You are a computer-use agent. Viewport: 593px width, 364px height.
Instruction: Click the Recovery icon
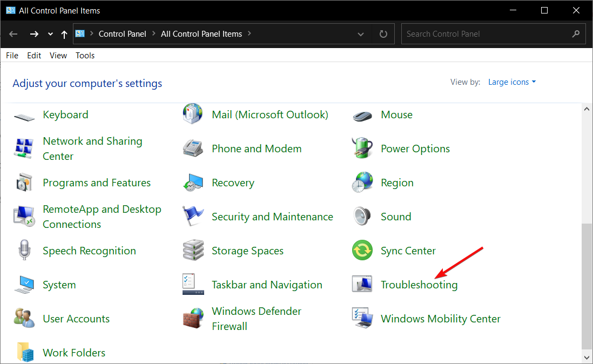pos(193,183)
